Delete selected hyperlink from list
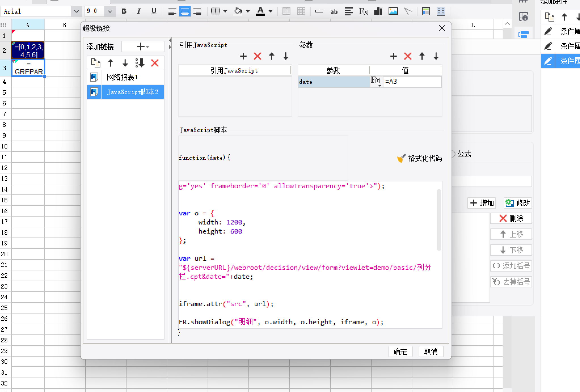580x392 pixels. point(155,63)
